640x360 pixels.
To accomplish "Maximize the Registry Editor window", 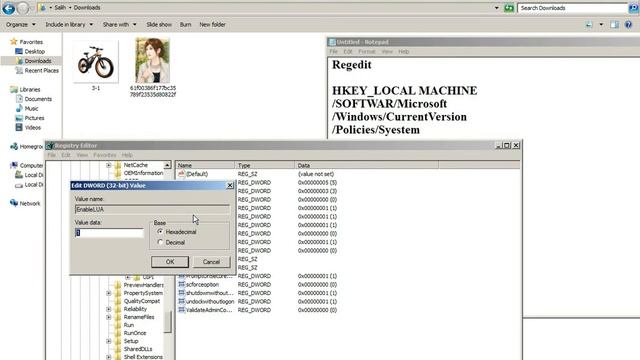I will (507, 145).
